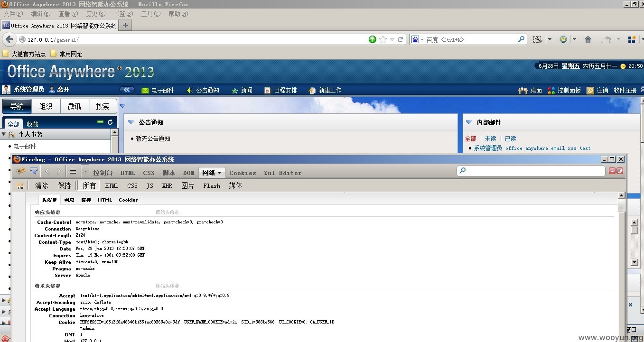The width and height of the screenshot is (644, 342).
Task: Click the 离开 link beside 系统管理员
Action: pyautogui.click(x=63, y=89)
